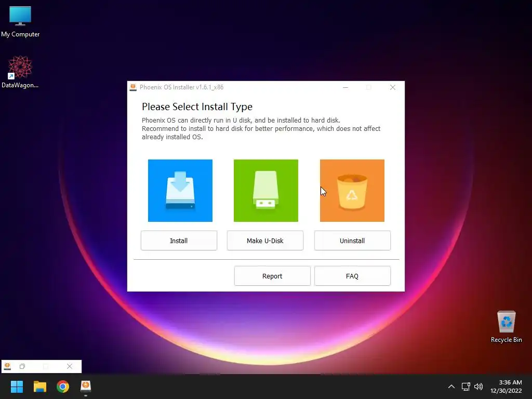This screenshot has width=532, height=399.
Task: Select the My Computer desktop icon
Action: pos(20,21)
